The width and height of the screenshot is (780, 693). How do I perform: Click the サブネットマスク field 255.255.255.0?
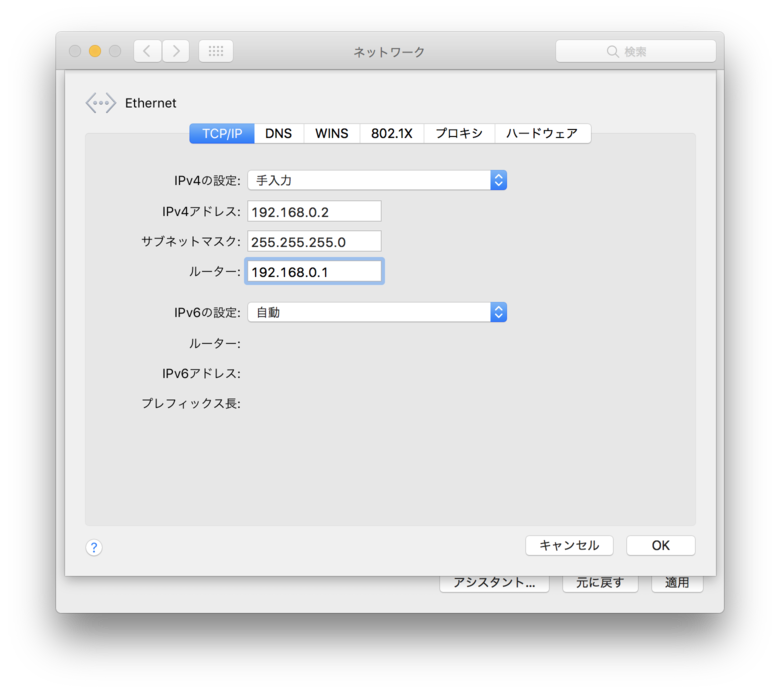point(314,242)
